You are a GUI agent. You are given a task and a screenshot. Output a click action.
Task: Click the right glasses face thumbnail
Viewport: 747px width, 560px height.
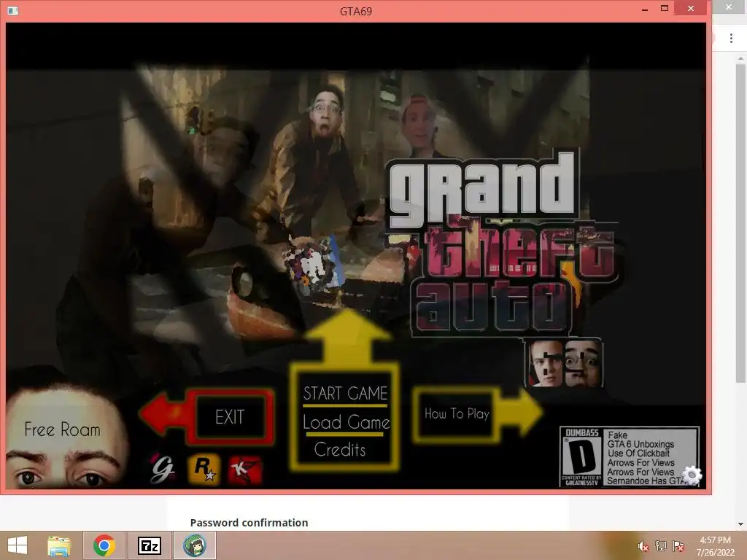[x=583, y=363]
